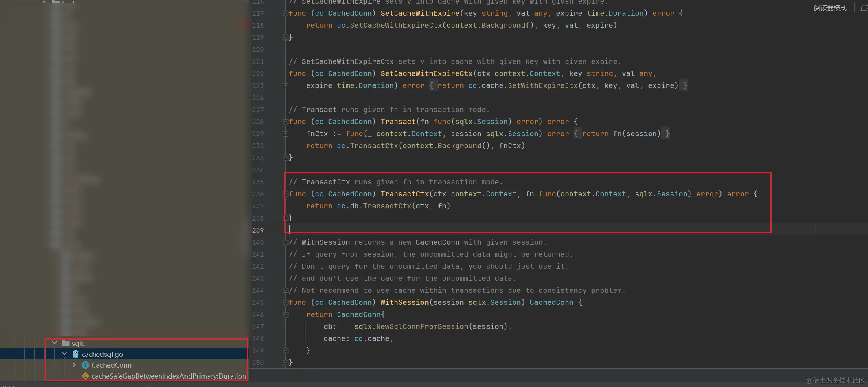Click the folded 'return fn(session)' body on line 229
Image resolution: width=868 pixels, height=387 pixels.
621,134
